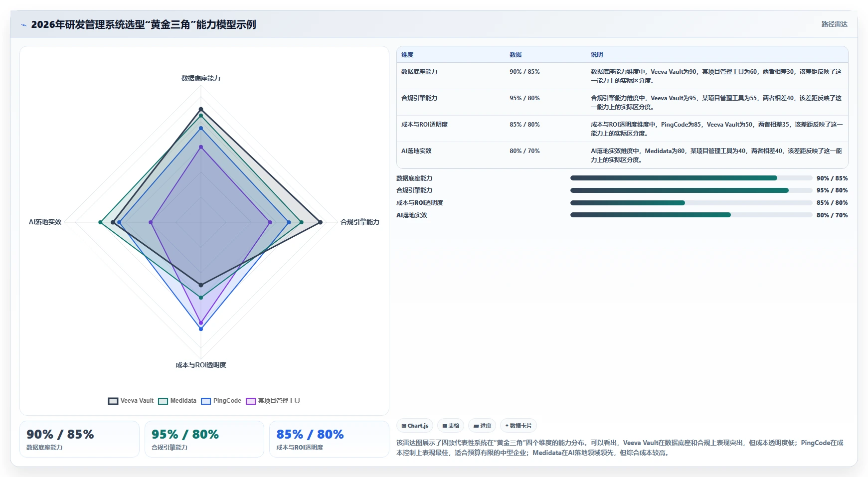Viewport: 868px width, 477px height.
Task: Click table value 95% / 80%
Action: point(524,98)
